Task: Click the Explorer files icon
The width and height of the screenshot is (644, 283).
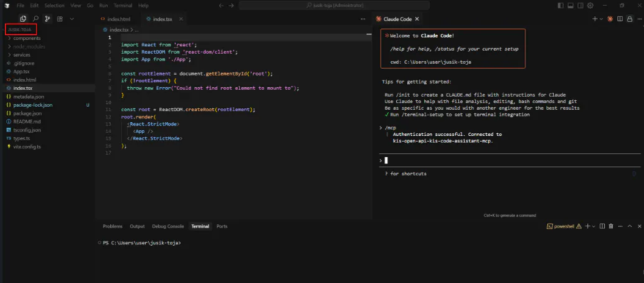Action: (23, 19)
